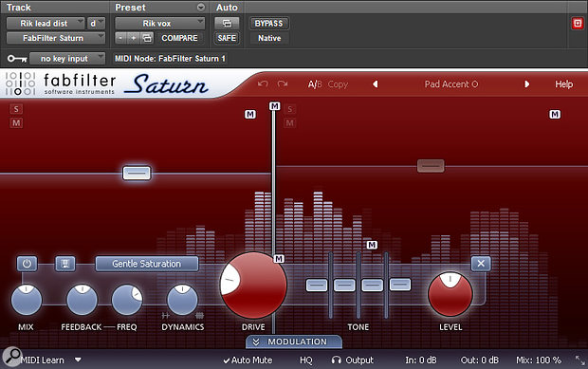Image resolution: width=588 pixels, height=369 pixels.
Task: Click the M marker above Tone sliders
Action: (372, 245)
